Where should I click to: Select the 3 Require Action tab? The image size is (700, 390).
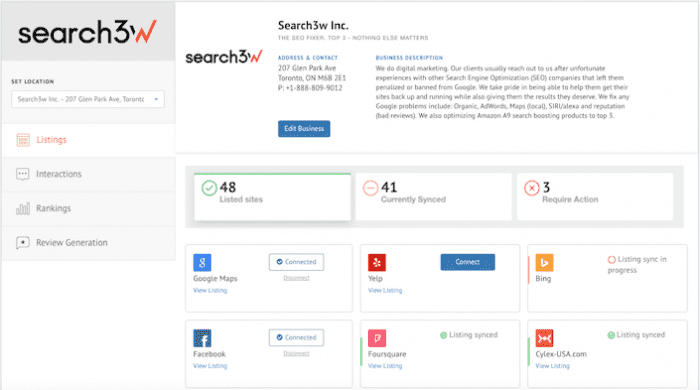coord(595,196)
